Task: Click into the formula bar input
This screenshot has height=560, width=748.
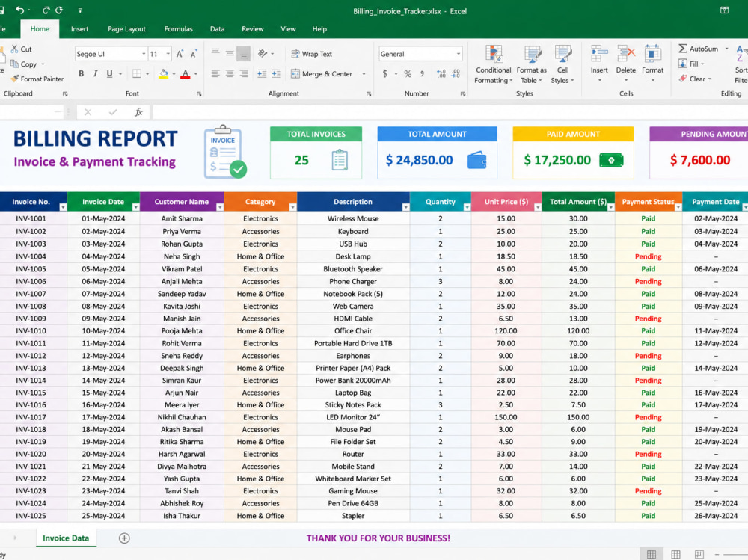Action: pyautogui.click(x=448, y=112)
